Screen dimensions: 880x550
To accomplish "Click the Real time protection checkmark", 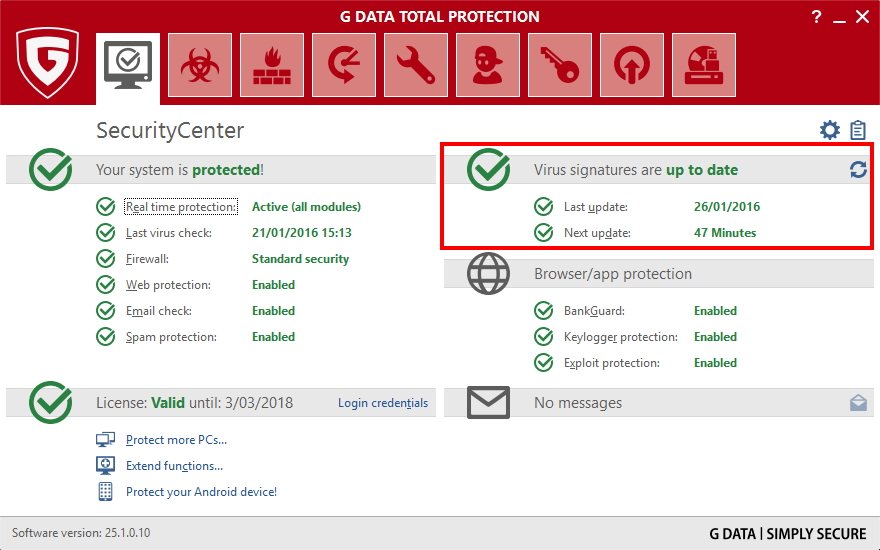I will (106, 207).
